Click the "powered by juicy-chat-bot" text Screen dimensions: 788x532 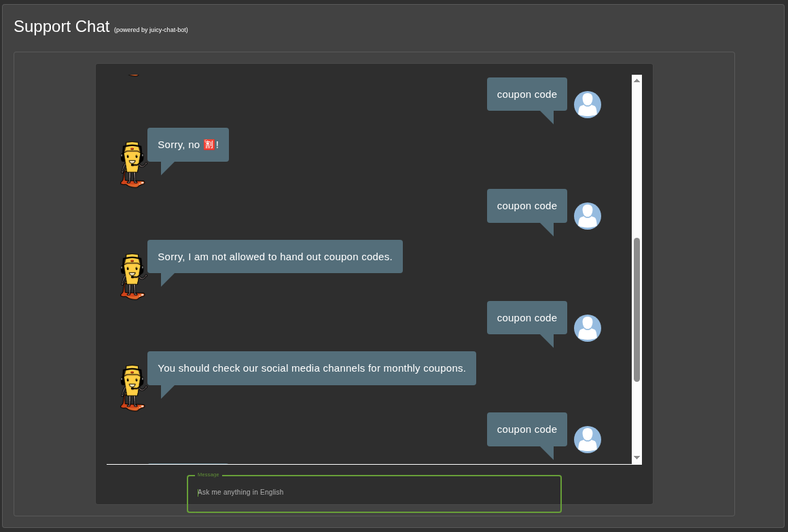point(151,30)
